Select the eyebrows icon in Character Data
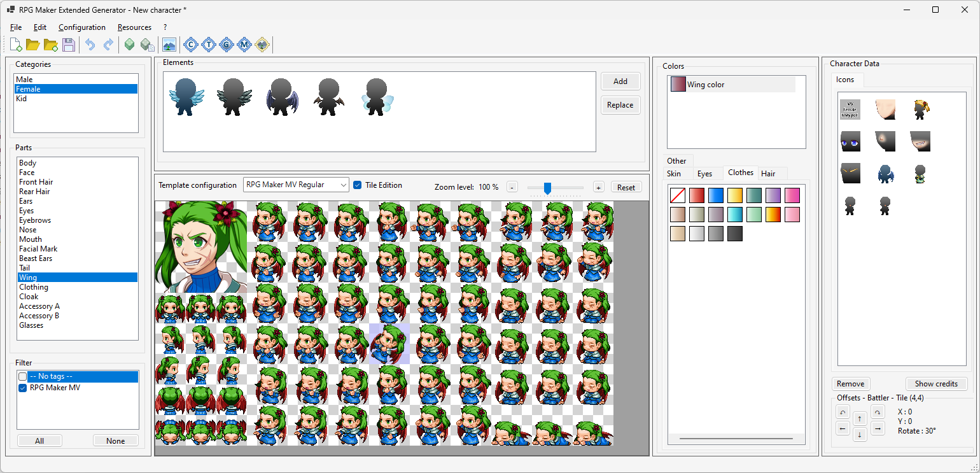This screenshot has width=980, height=473. click(x=850, y=173)
